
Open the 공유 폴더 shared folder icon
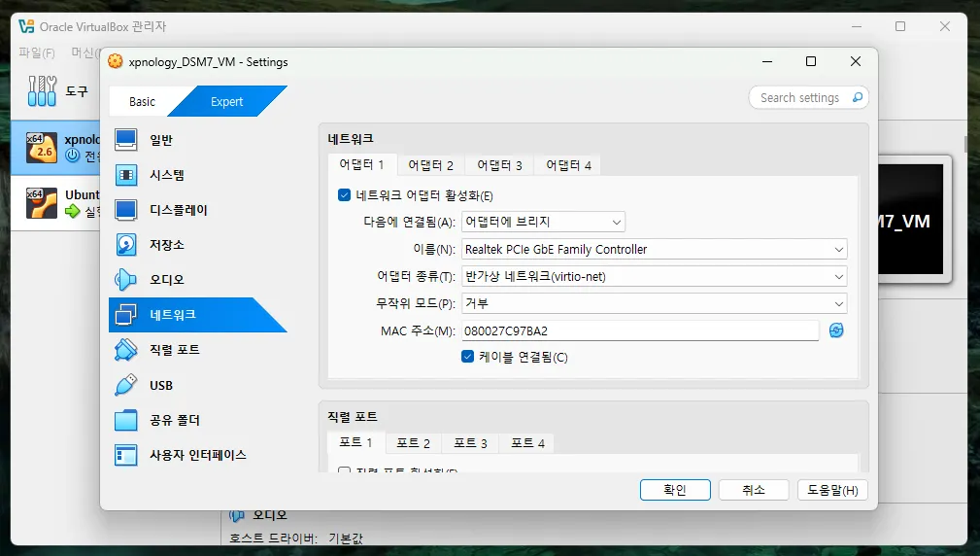click(x=125, y=420)
